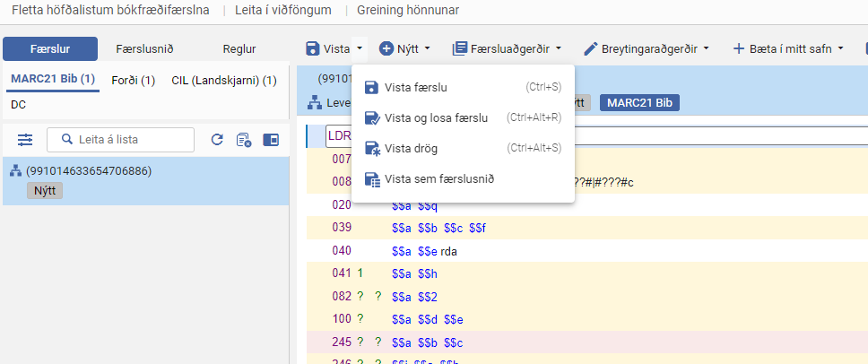Click the MARC21 Bib badge in editor header
The image size is (868, 364).
click(640, 102)
